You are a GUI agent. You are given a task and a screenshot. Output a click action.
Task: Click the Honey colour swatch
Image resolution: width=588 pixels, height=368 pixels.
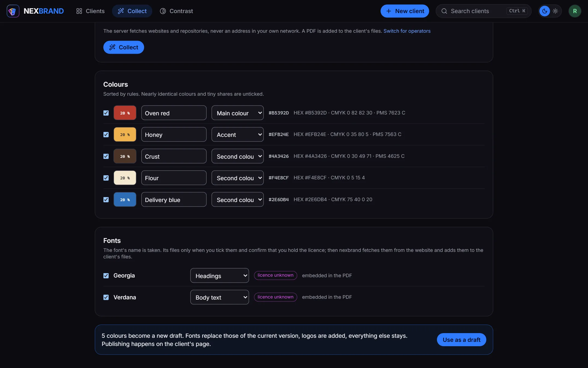[125, 134]
